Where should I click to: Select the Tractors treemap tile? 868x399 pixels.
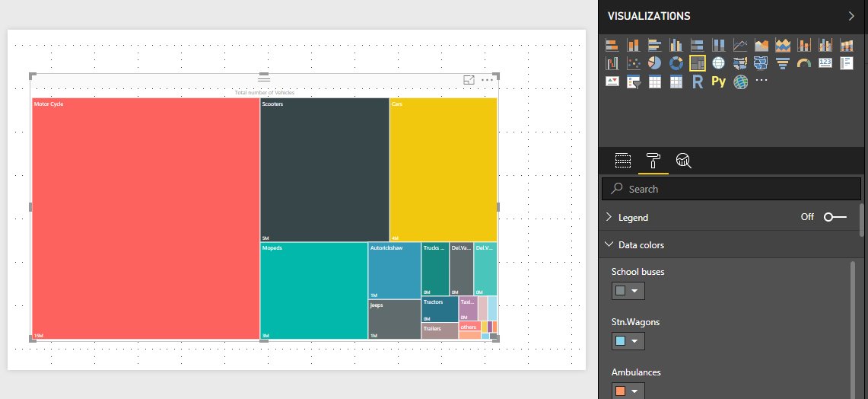pyautogui.click(x=440, y=309)
